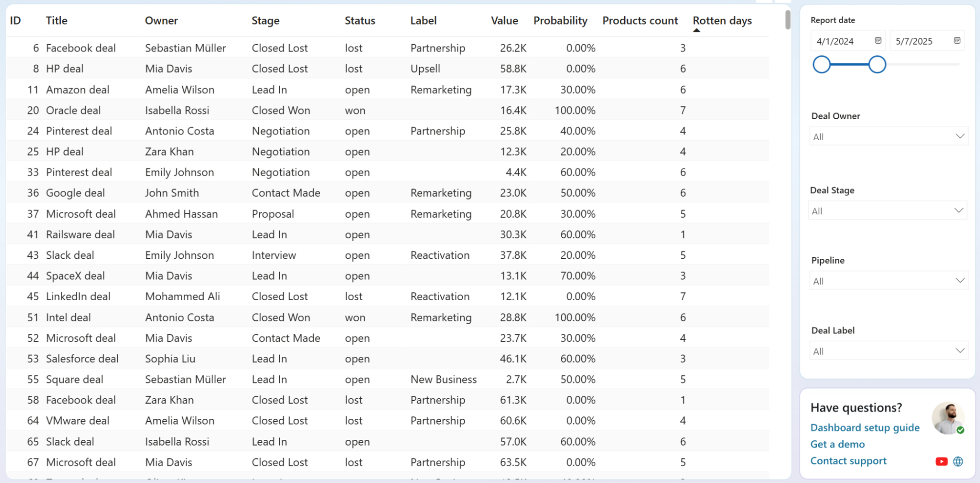Sort by the Probability column header
This screenshot has height=483, width=980.
pos(560,21)
